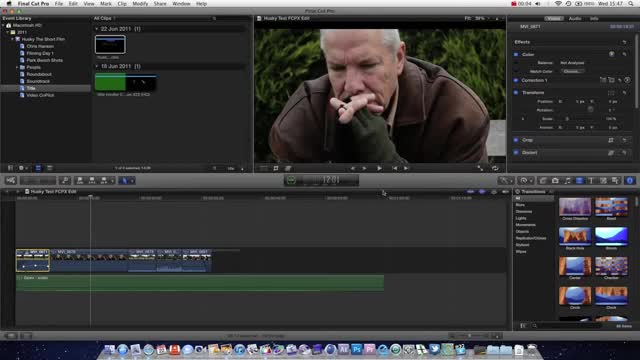The width and height of the screenshot is (640, 360).
Task: Select the Cross Dissolve transition thumbnail
Action: pyautogui.click(x=575, y=207)
